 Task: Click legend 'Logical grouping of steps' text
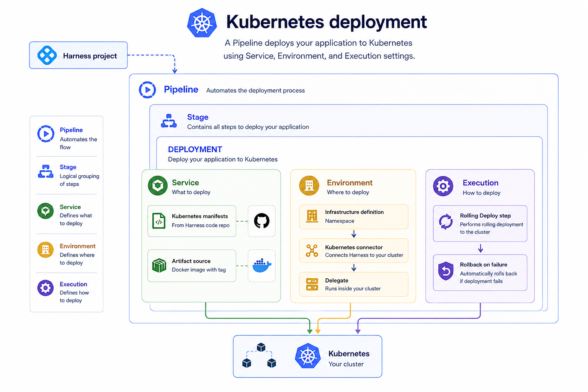[x=79, y=180]
